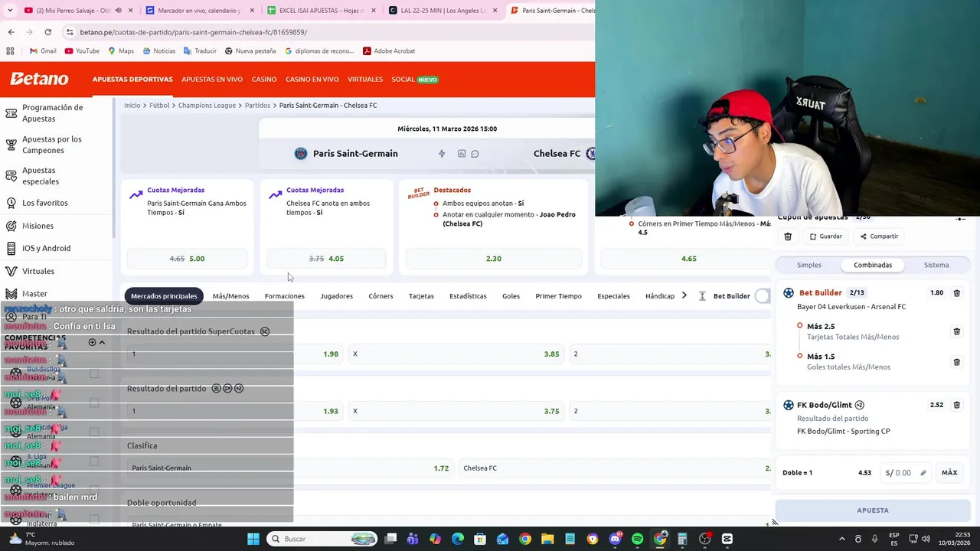Open Microsoft Edge from the taskbar
Screen dimensions: 980x551
(458, 539)
